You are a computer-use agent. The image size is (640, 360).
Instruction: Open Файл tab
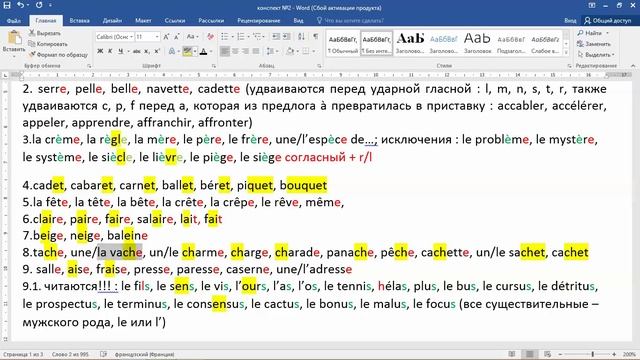pos(13,20)
